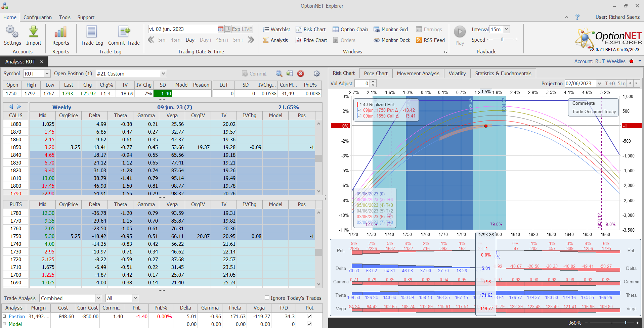Expand the Symbol RUT dropdown
This screenshot has width=644, height=328.
(x=47, y=74)
